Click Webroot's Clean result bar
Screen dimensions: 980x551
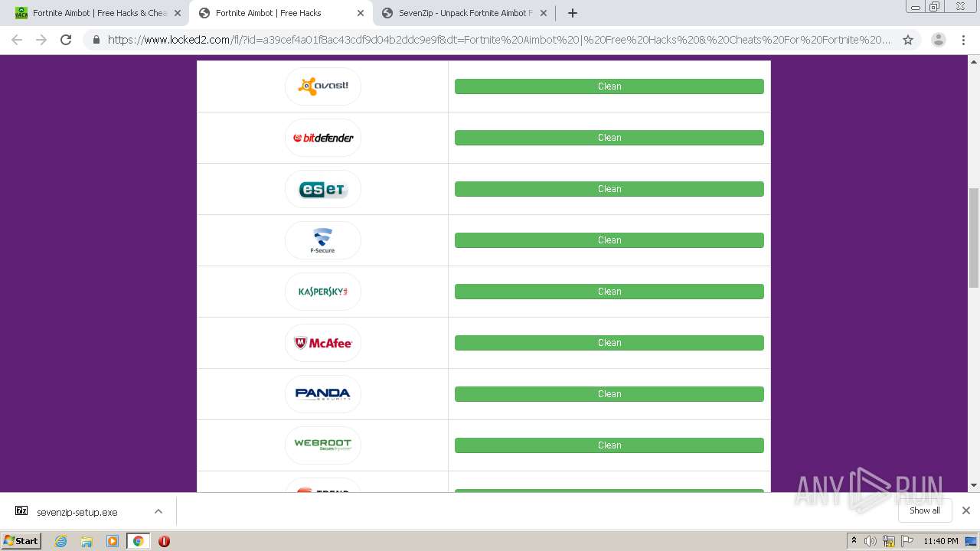pyautogui.click(x=609, y=445)
